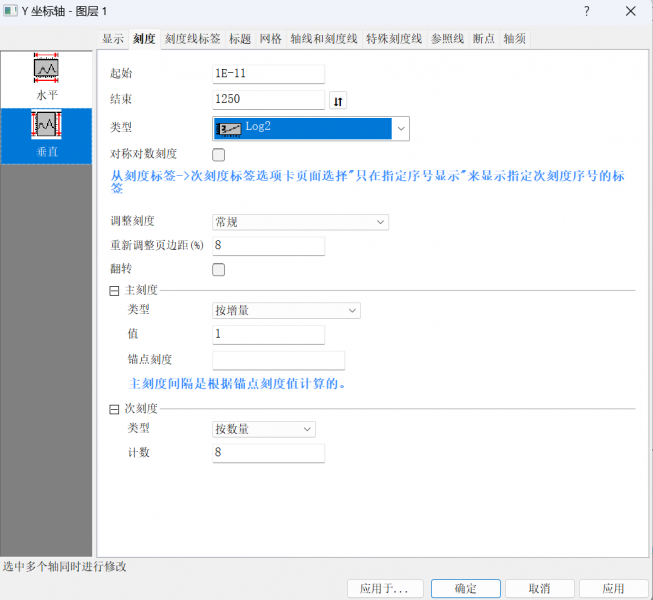Click the 结束 field showing 1250
Screen dimensions: 653x600
coord(268,100)
